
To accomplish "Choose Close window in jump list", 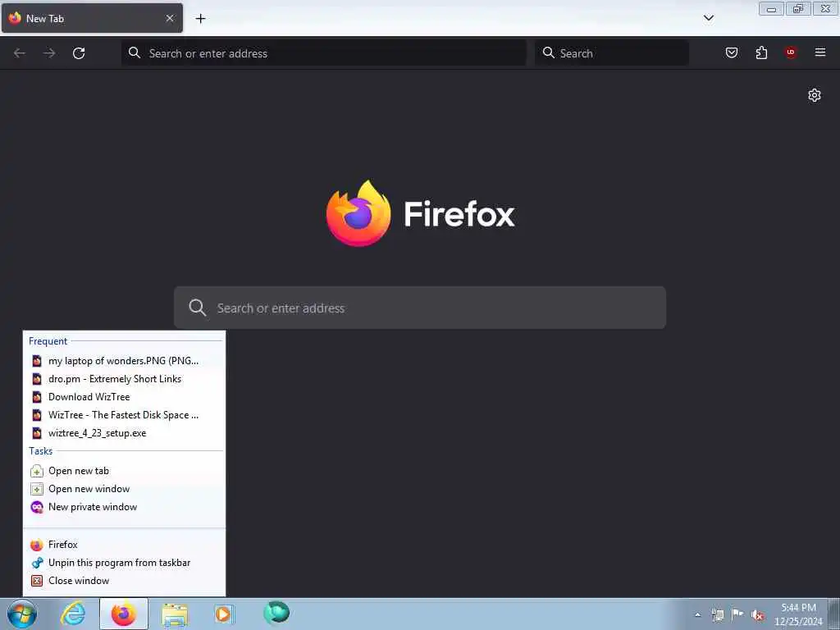I will point(124,581).
